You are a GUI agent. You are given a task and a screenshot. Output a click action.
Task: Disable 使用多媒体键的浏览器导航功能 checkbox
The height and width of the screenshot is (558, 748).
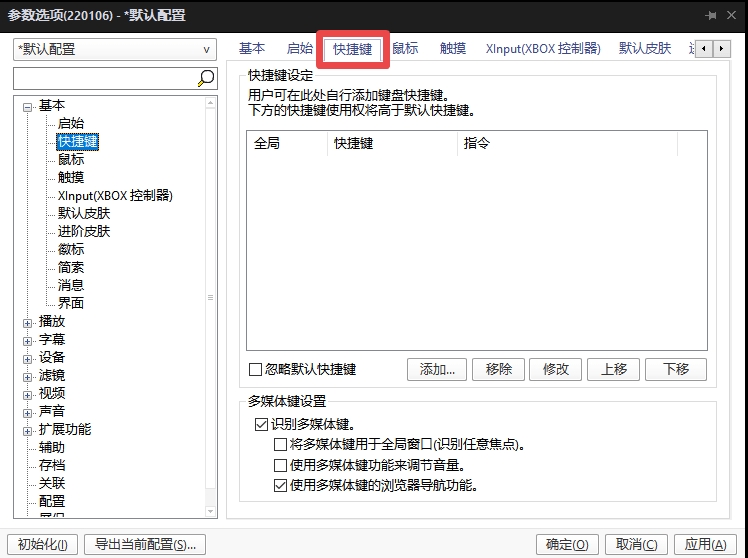point(280,486)
